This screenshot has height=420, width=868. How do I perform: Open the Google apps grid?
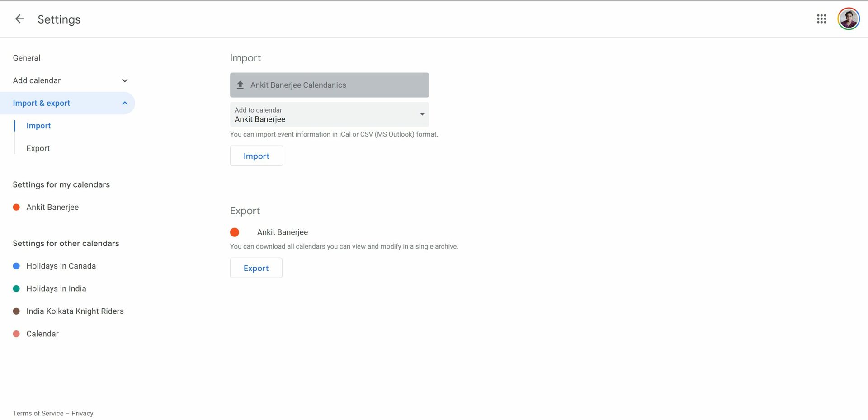click(x=821, y=19)
